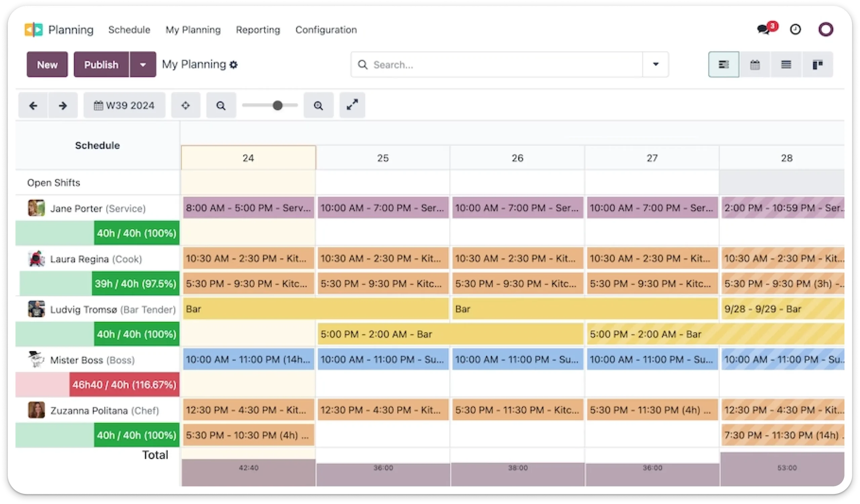The width and height of the screenshot is (860, 504).
Task: Click the focus-today crosshair button
Action: pyautogui.click(x=186, y=105)
